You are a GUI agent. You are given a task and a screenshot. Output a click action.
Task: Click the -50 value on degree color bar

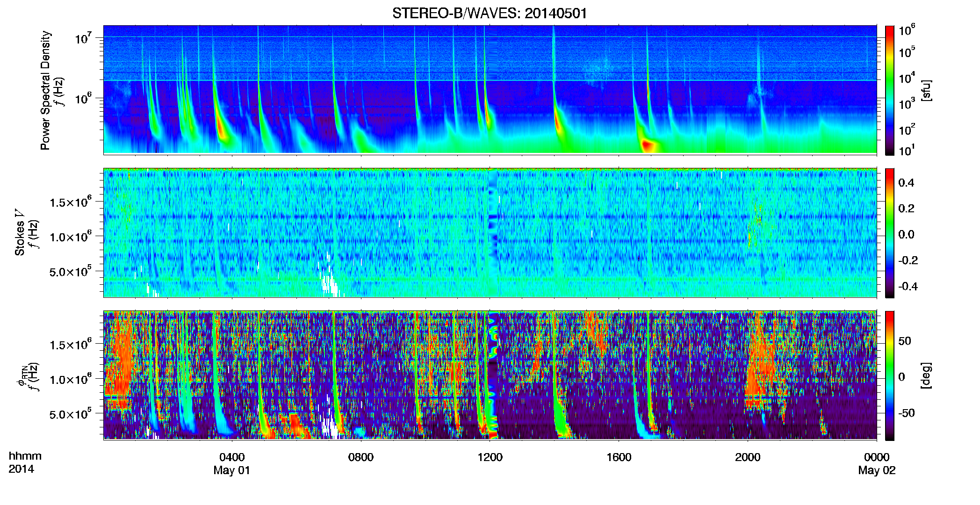tap(907, 413)
